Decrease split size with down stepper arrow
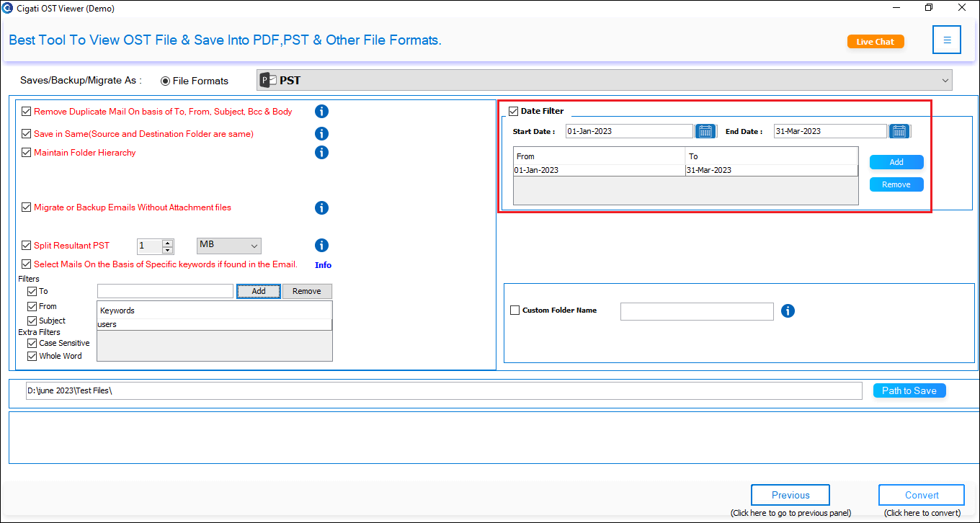This screenshot has width=980, height=523. [x=168, y=250]
